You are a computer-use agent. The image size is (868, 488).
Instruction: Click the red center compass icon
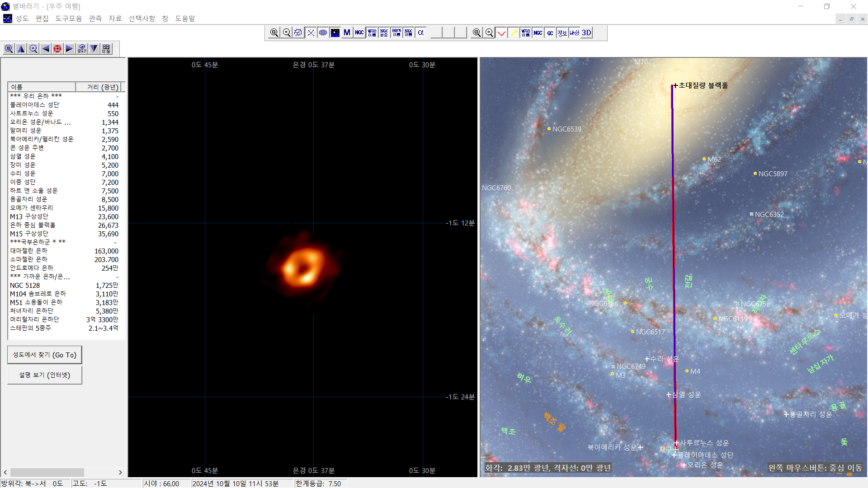57,49
